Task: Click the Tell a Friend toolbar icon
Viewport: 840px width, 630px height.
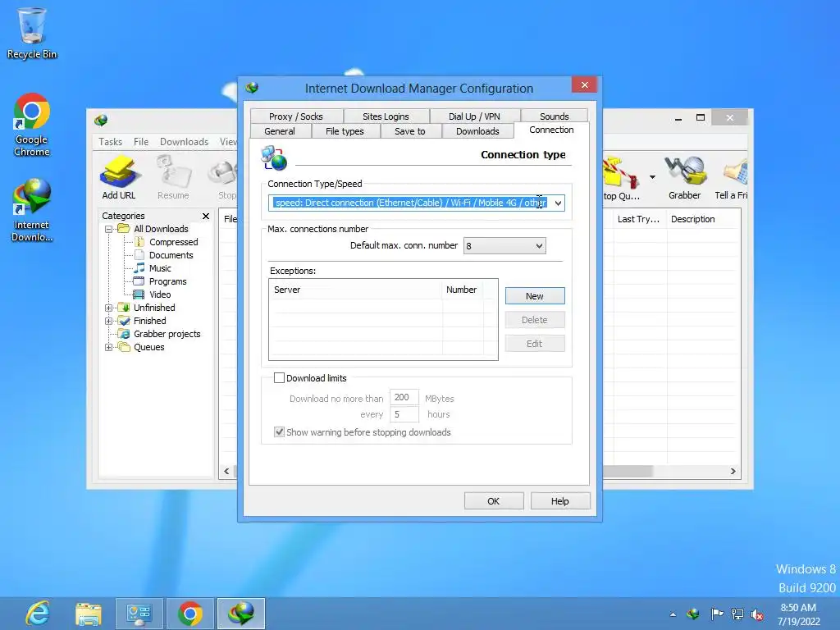Action: click(732, 177)
